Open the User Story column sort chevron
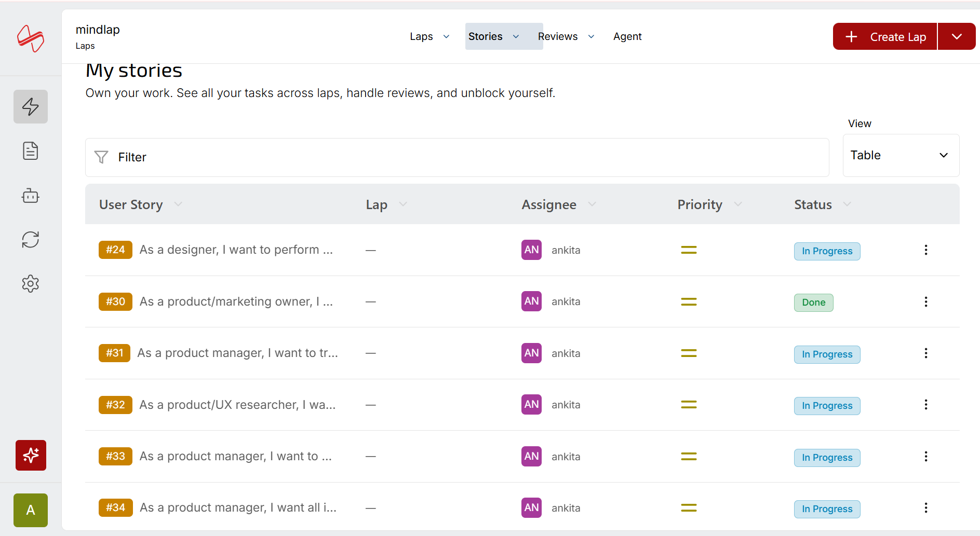 178,204
